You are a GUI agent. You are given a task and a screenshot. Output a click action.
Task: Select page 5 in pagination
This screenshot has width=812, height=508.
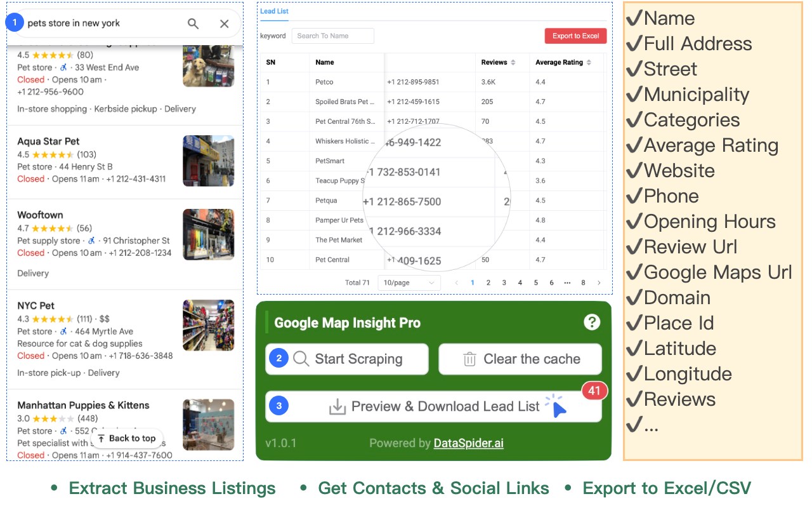(536, 283)
